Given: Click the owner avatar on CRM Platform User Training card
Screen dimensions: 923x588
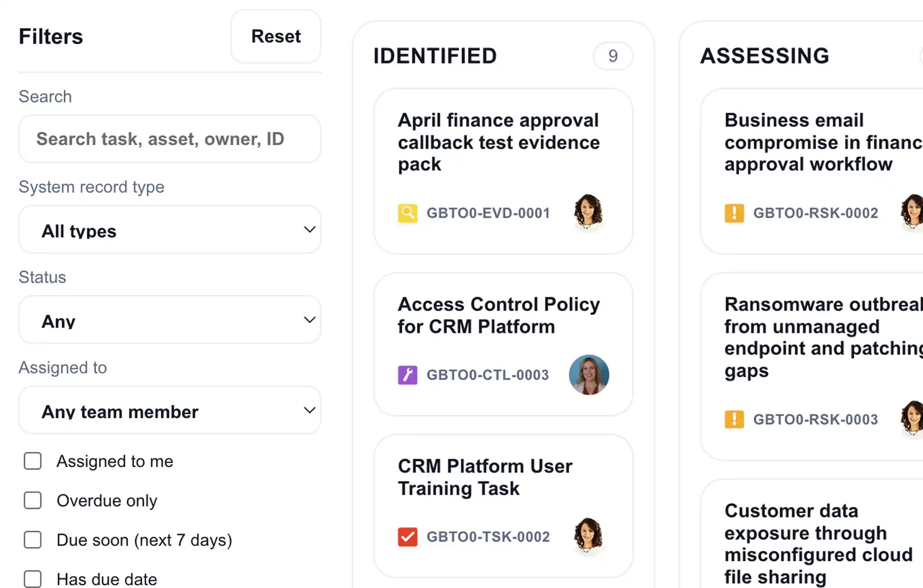Looking at the screenshot, I should point(588,535).
